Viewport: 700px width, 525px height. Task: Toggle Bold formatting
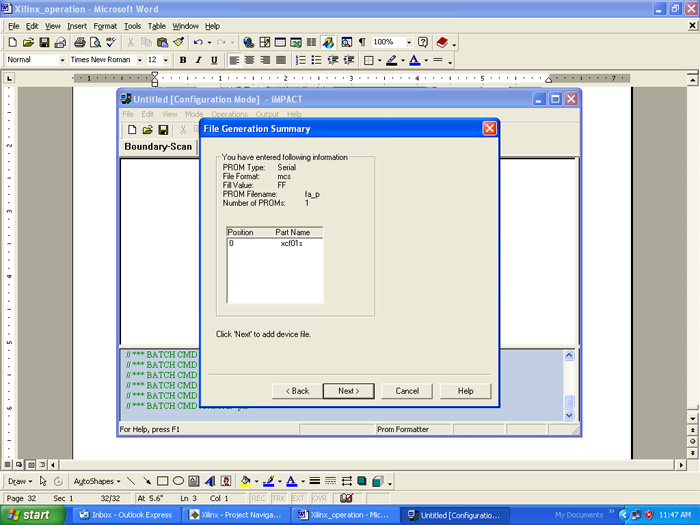tap(183, 60)
